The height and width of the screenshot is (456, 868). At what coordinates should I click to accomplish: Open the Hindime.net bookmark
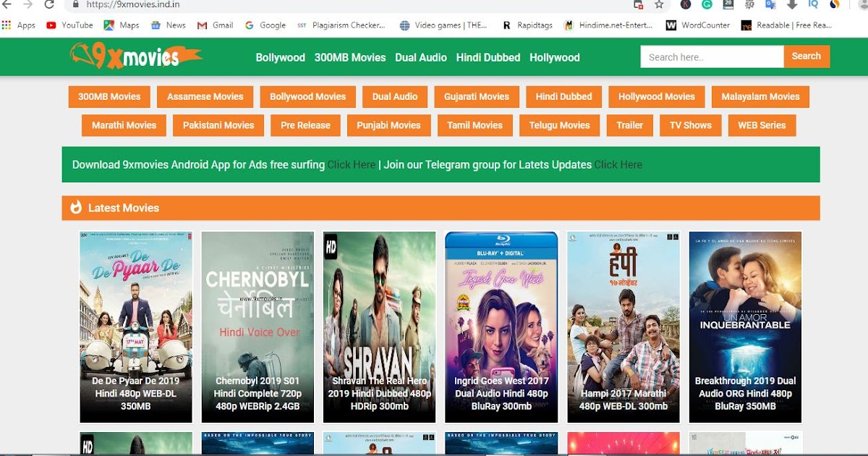pos(609,25)
